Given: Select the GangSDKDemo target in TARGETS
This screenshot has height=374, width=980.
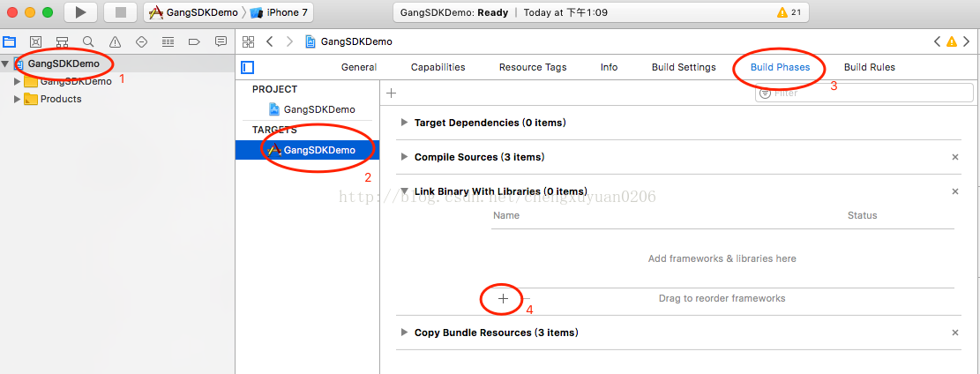Looking at the screenshot, I should [318, 150].
